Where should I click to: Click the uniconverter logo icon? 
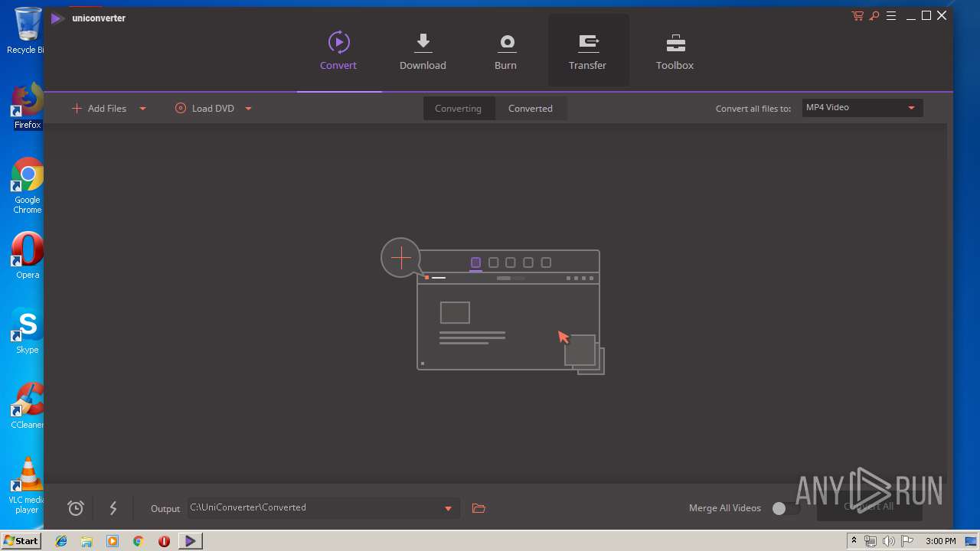pos(57,18)
